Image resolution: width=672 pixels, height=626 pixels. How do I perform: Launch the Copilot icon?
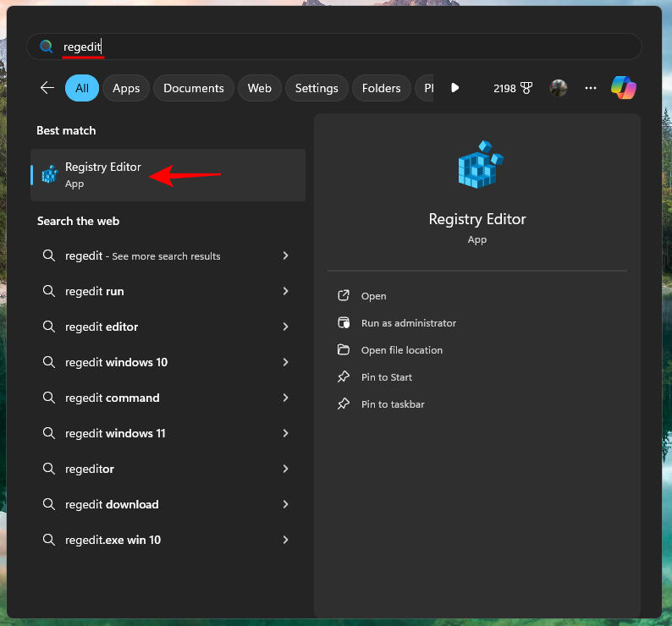point(623,87)
